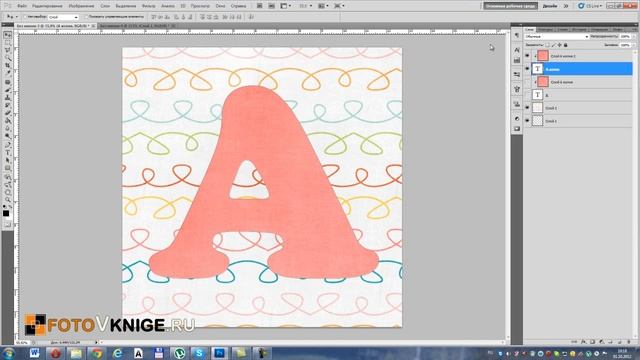The image size is (640, 360).
Task: Click the foreground color swatch
Action: [x=6, y=213]
